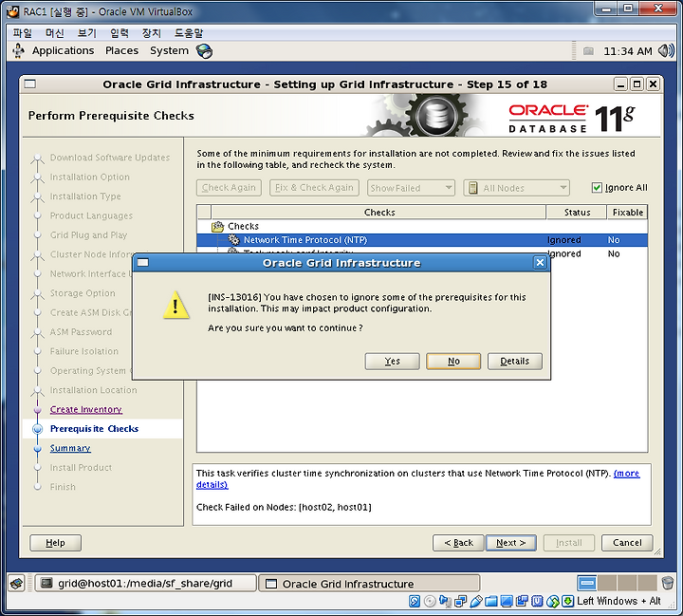
Task: Click the VirtualBox title bar app icon
Action: pyautogui.click(x=13, y=11)
